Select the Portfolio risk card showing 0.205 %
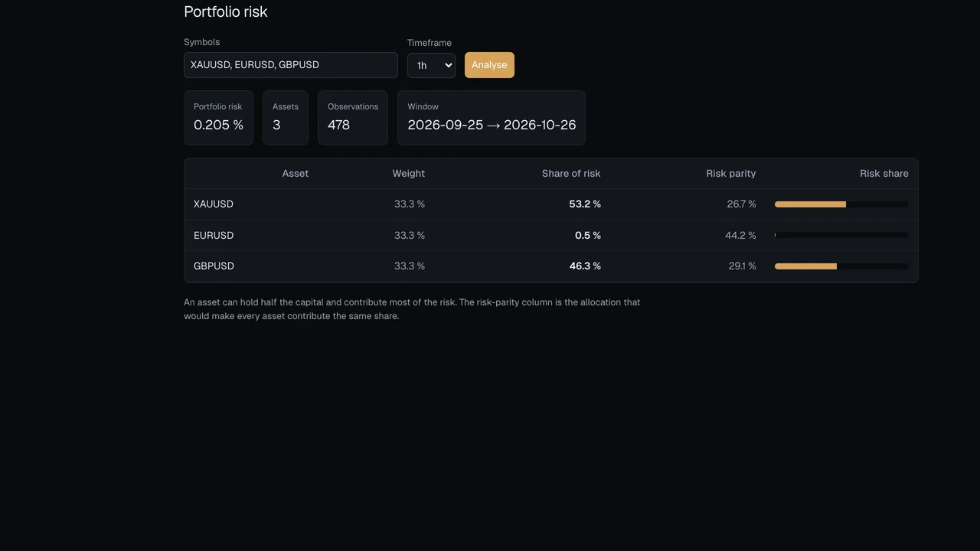Screen dimensions: 980x551 pos(218,118)
